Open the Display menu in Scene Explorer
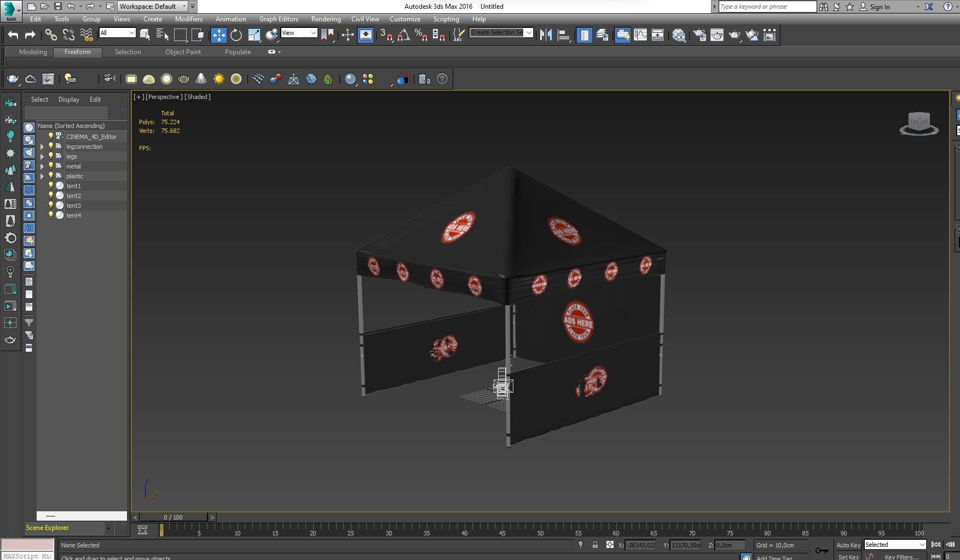The height and width of the screenshot is (560, 960). 69,100
